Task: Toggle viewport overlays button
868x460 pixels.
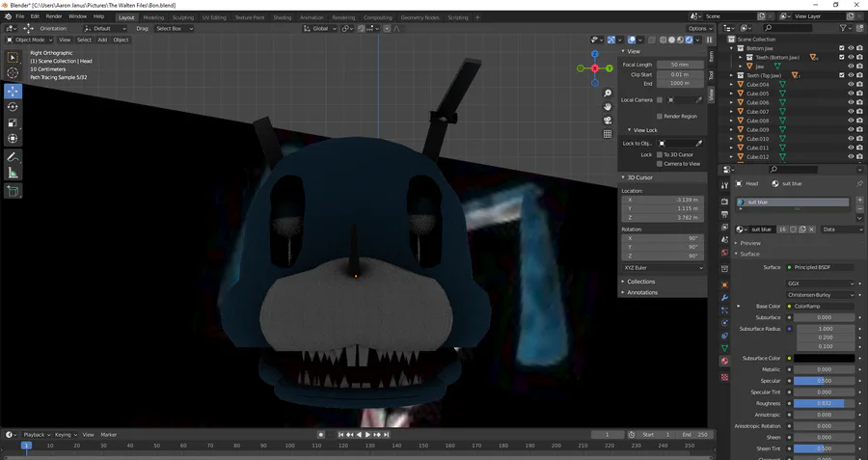Action: (632, 40)
